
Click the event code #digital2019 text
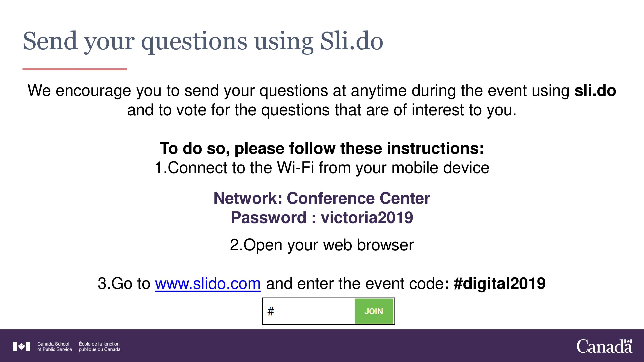coord(499,284)
